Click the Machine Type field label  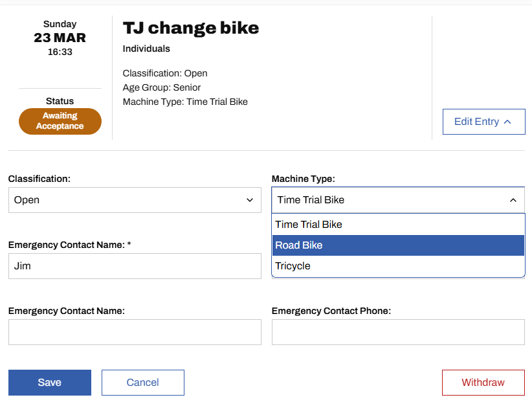tap(304, 179)
